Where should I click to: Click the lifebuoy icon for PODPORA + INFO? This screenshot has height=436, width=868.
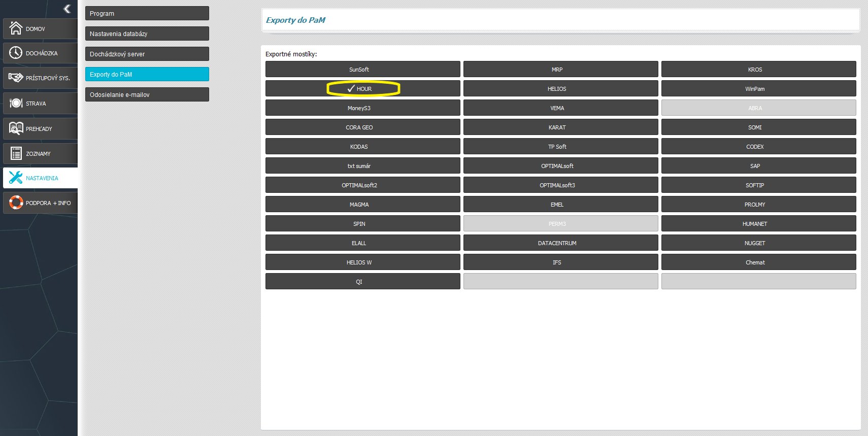[16, 203]
